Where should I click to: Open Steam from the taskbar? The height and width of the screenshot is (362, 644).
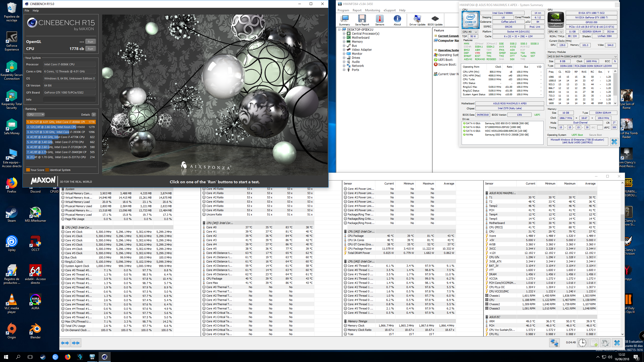[x=43, y=357]
